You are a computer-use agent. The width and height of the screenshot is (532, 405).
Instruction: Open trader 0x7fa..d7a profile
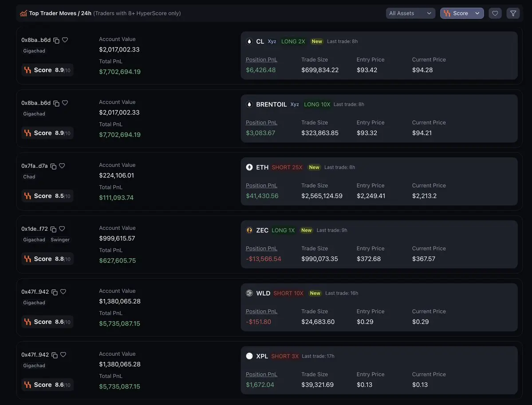35,166
